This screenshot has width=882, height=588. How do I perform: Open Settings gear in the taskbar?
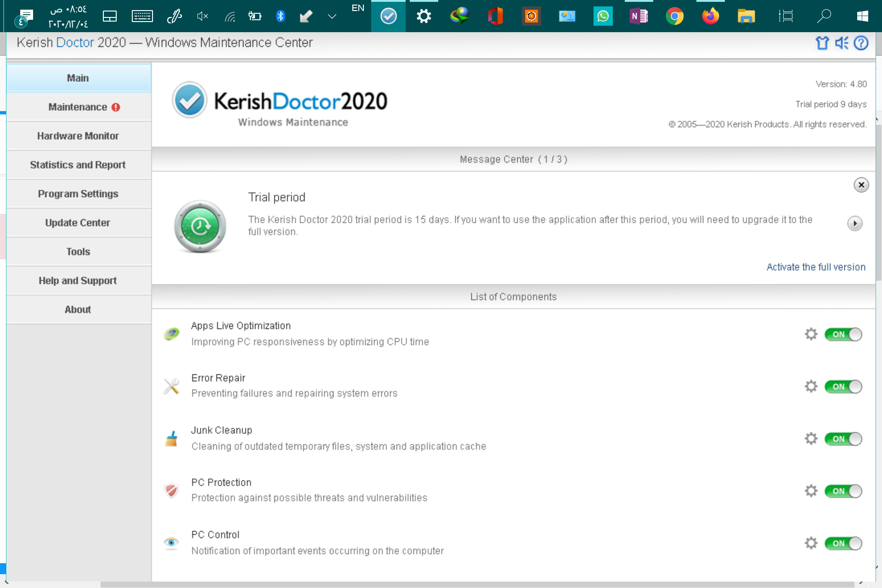424,17
